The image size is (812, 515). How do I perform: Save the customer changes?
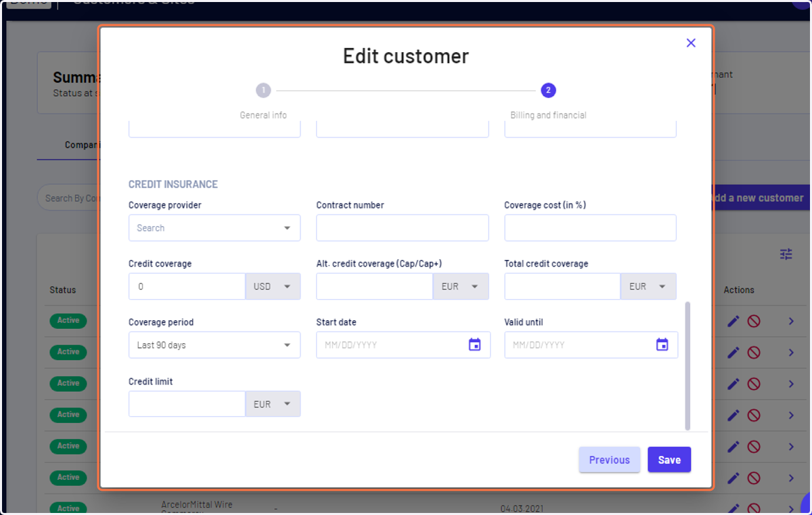click(x=669, y=460)
